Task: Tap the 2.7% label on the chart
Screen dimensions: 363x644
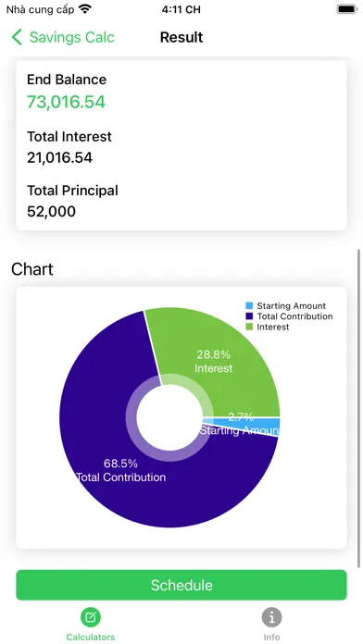Action: (241, 417)
